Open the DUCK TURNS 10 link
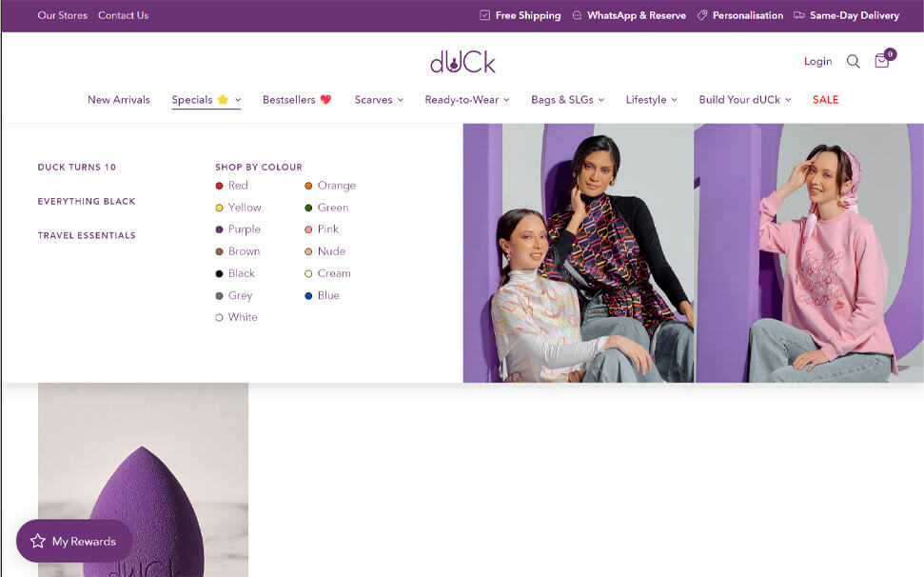 tap(77, 167)
